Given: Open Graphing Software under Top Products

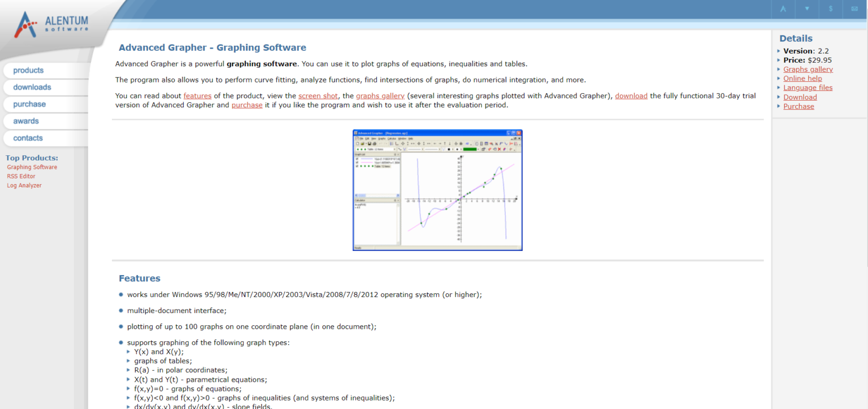Looking at the screenshot, I should (32, 167).
